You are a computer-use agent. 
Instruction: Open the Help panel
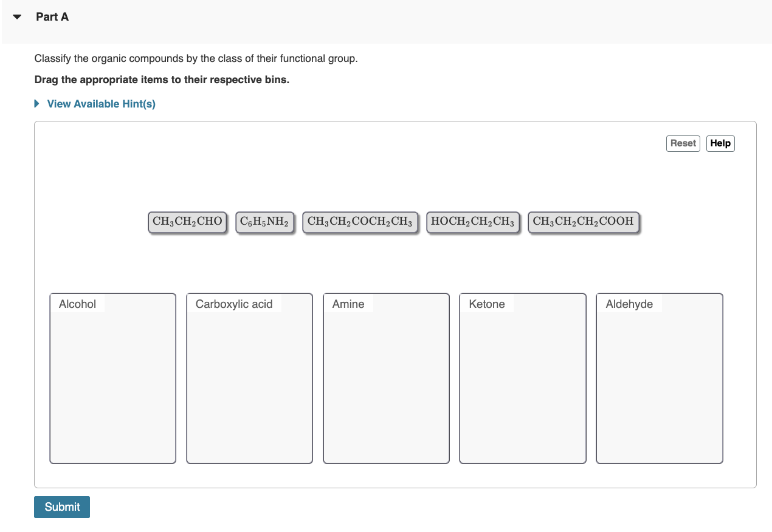coord(720,143)
